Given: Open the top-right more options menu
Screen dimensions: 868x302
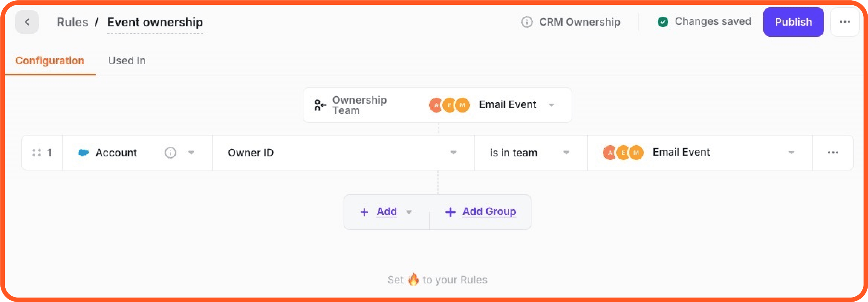Looking at the screenshot, I should [x=845, y=22].
